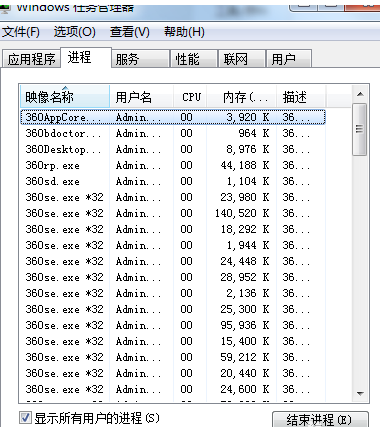This screenshot has height=427, width=380.
Task: Open the 选项(O) menu
Action: click(x=75, y=32)
